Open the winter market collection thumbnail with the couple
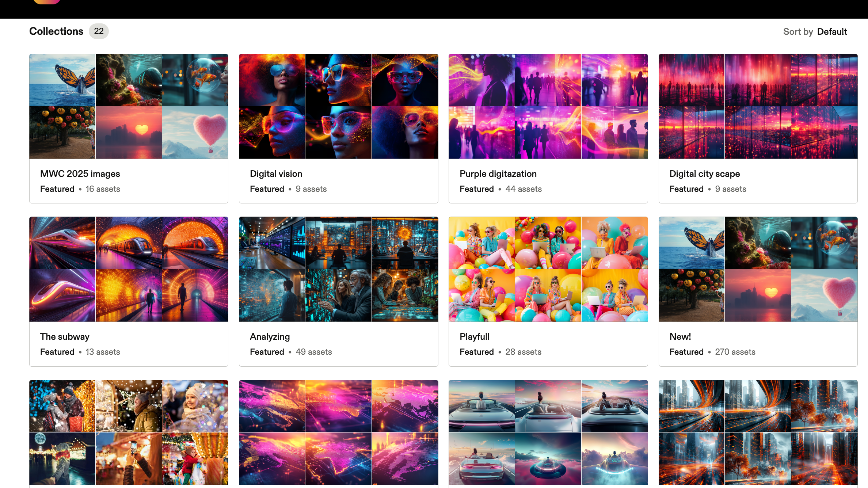The image size is (868, 488). point(62,406)
